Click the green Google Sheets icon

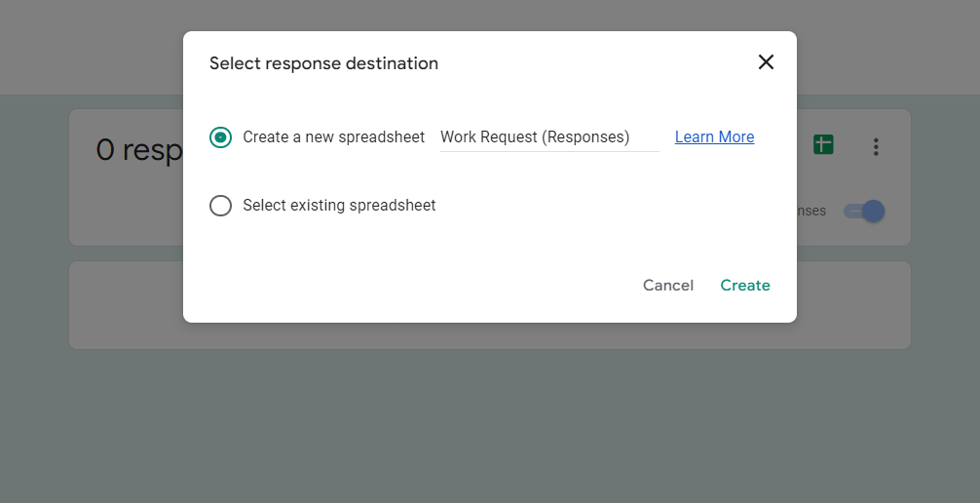(823, 146)
